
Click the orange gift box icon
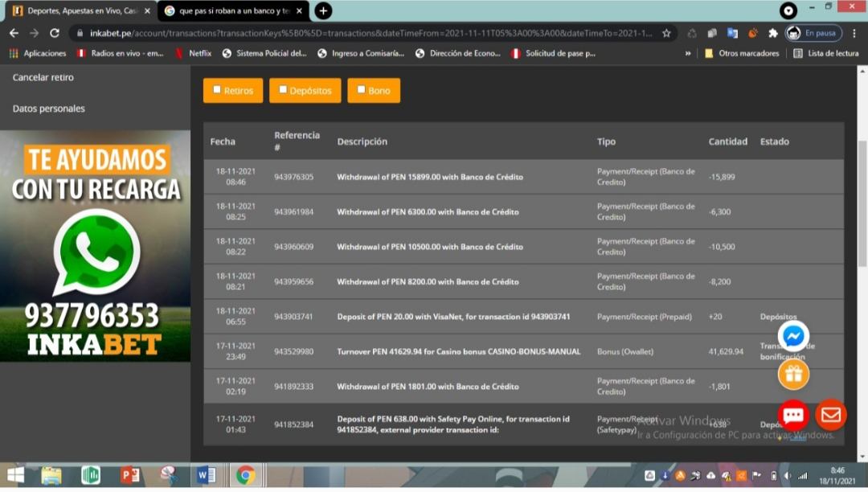(793, 374)
